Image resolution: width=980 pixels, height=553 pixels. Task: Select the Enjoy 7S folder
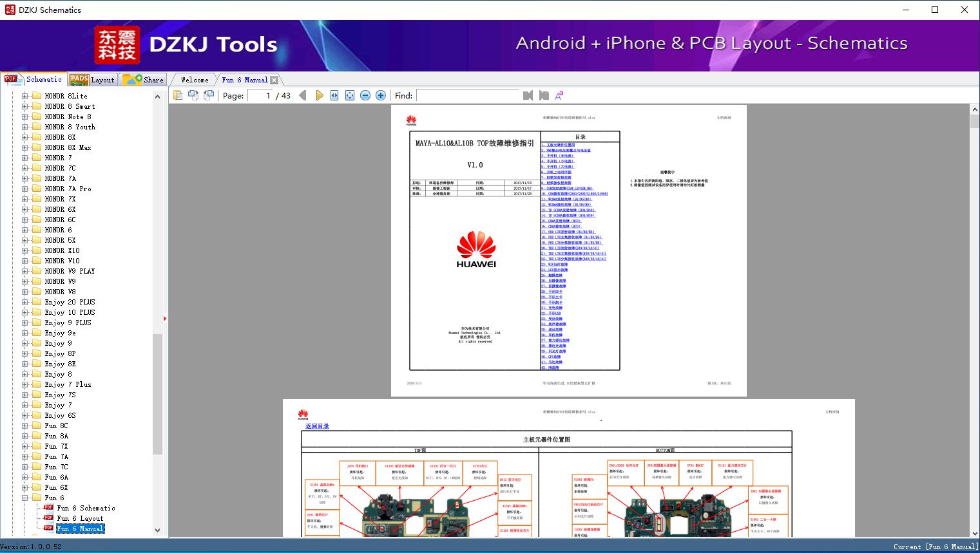tap(60, 395)
